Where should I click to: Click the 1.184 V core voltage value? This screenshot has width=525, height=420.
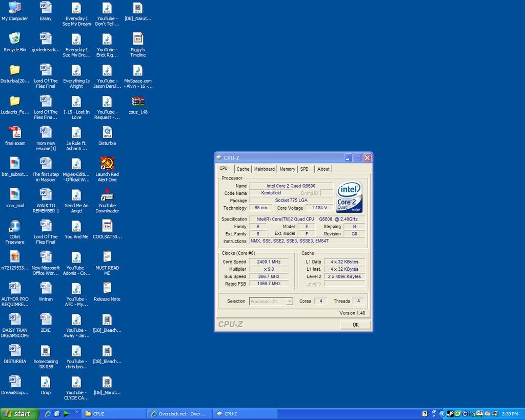[x=319, y=208]
